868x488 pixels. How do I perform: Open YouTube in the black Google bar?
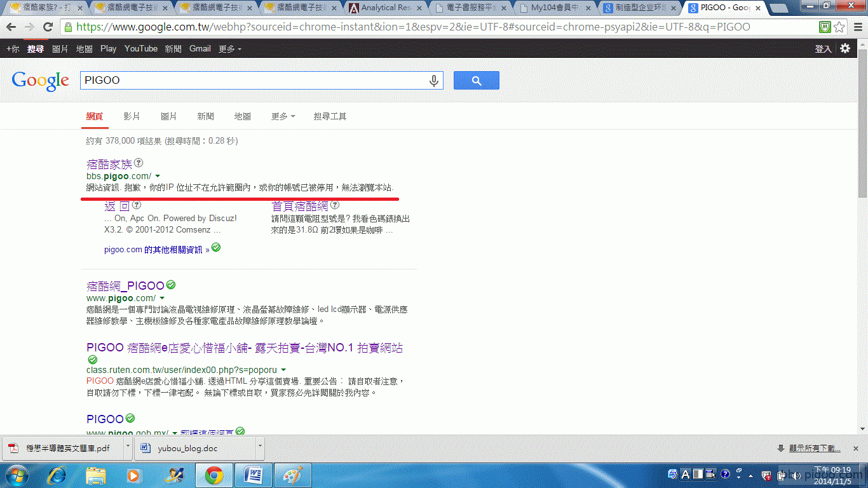click(x=141, y=48)
